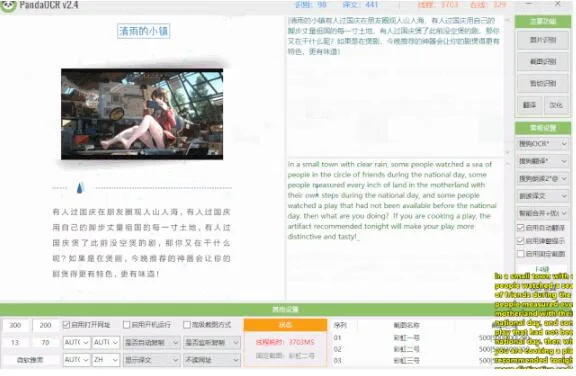Click the 翻译 translate button
Image resolution: width=576 pixels, height=376 pixels.
(x=529, y=105)
